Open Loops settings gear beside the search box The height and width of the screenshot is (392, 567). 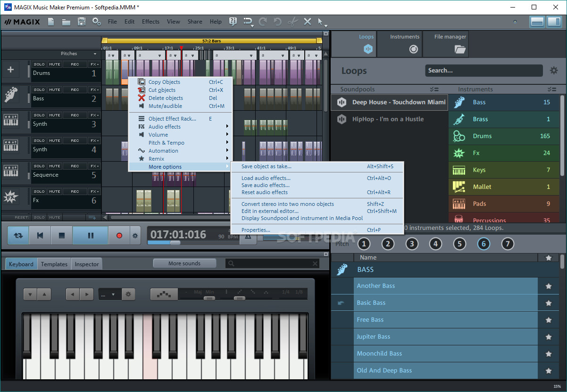553,71
